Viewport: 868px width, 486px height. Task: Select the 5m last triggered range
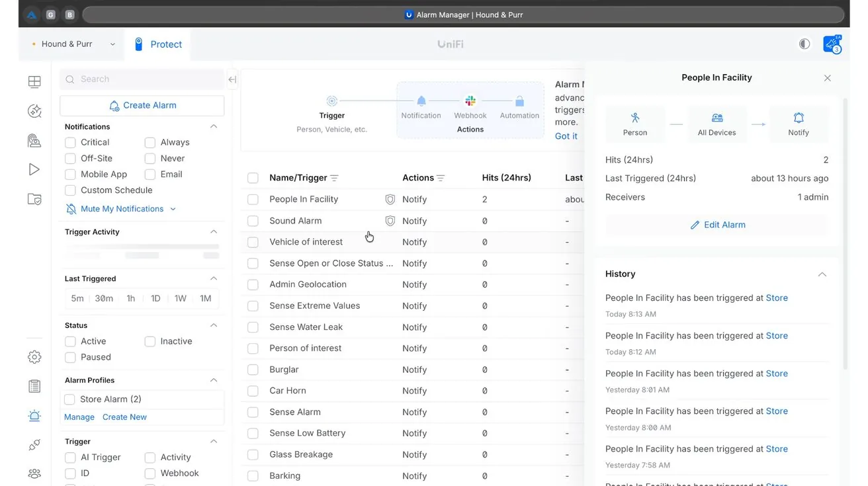[x=77, y=298]
